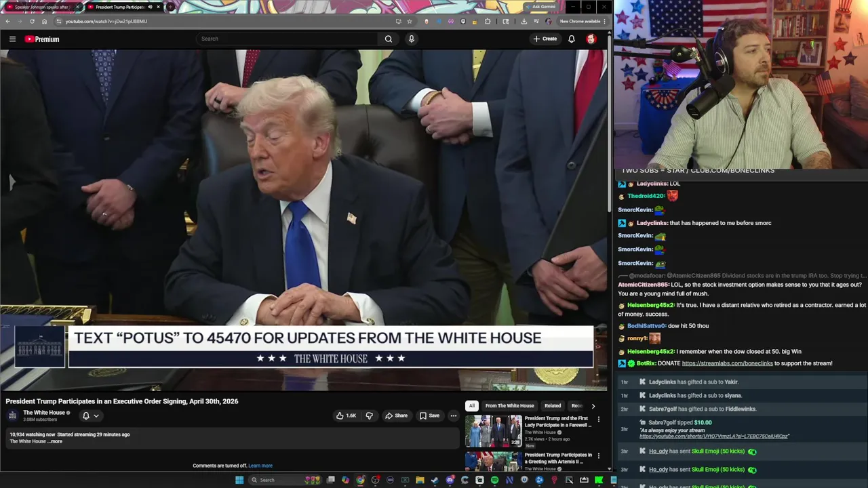Click the Windows taskbar Search box
The image size is (868, 488).
(x=285, y=480)
